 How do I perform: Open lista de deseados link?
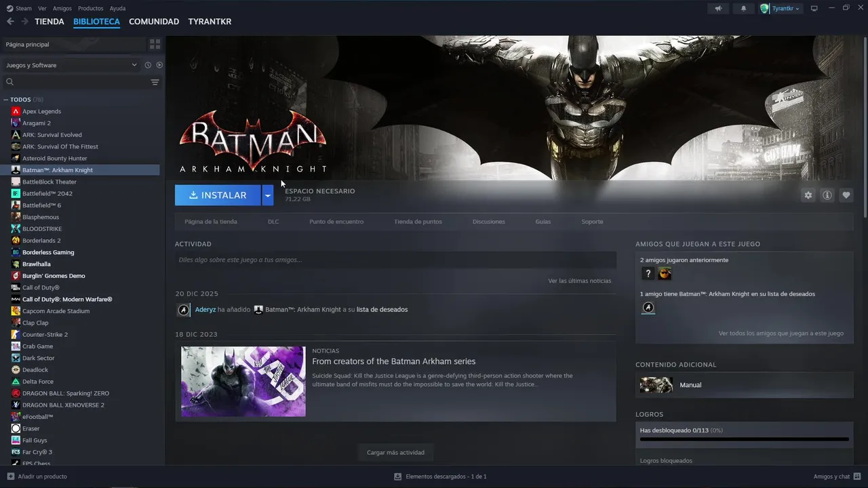click(382, 310)
